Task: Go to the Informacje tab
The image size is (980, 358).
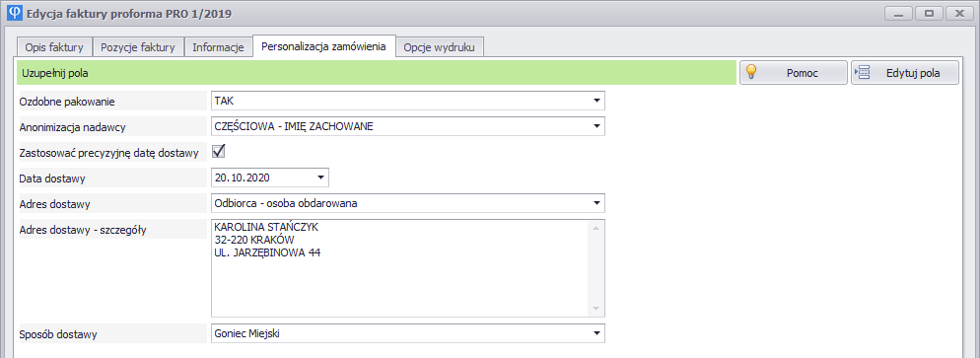Action: coord(218,47)
